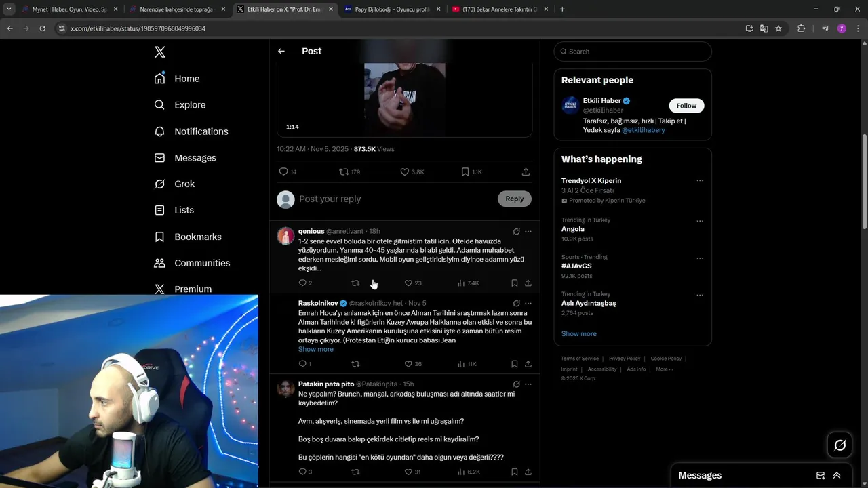Open Communities in the sidebar
868x488 pixels.
[x=192, y=263]
